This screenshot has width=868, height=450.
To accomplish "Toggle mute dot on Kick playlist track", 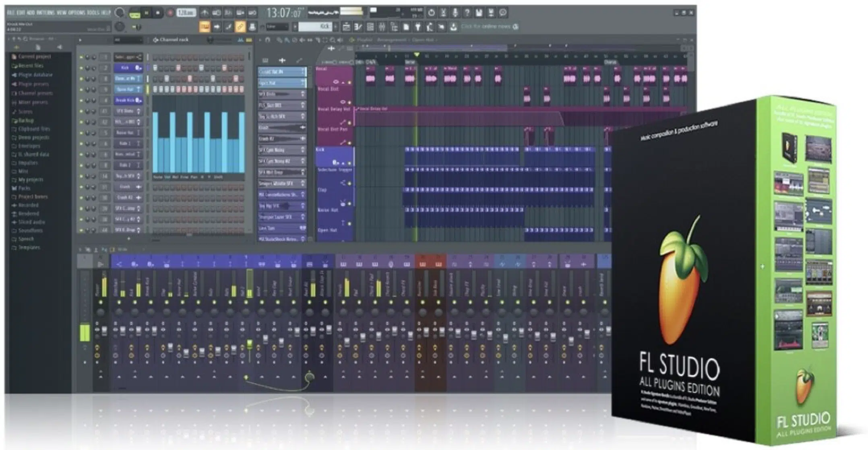I will click(x=349, y=163).
